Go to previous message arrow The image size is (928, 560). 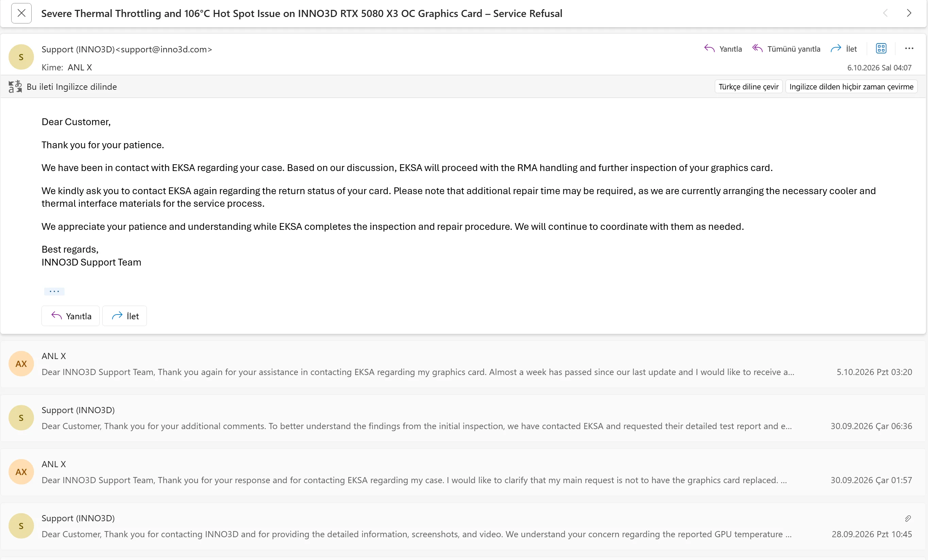[x=885, y=13]
